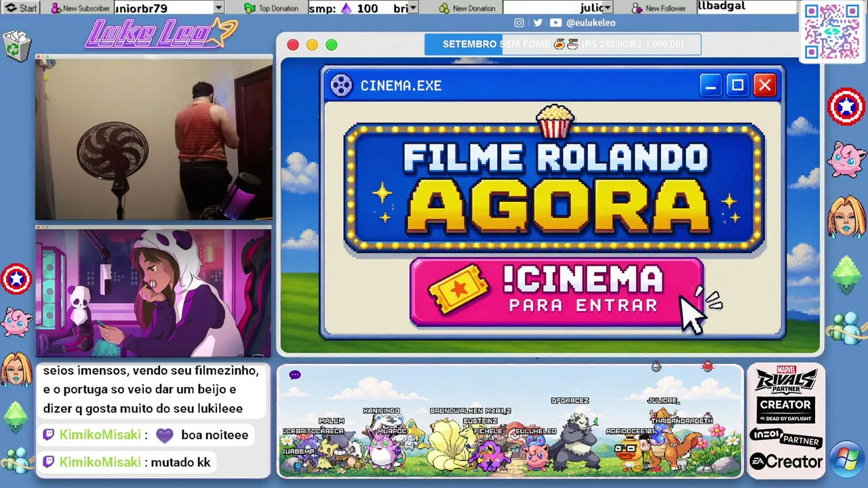Screen dimensions: 868x488
Task: Click the New Donation icon
Action: pos(444,8)
